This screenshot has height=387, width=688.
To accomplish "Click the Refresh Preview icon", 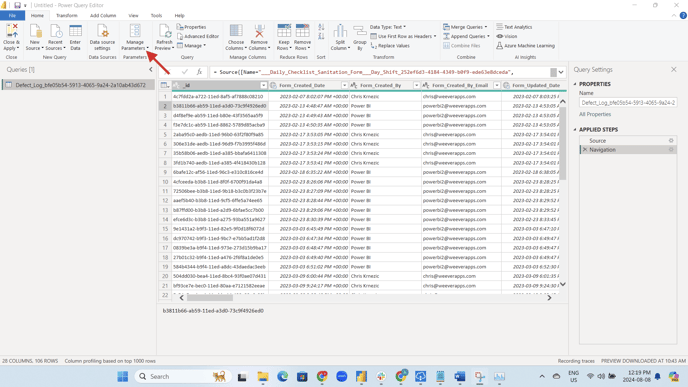I will click(165, 31).
